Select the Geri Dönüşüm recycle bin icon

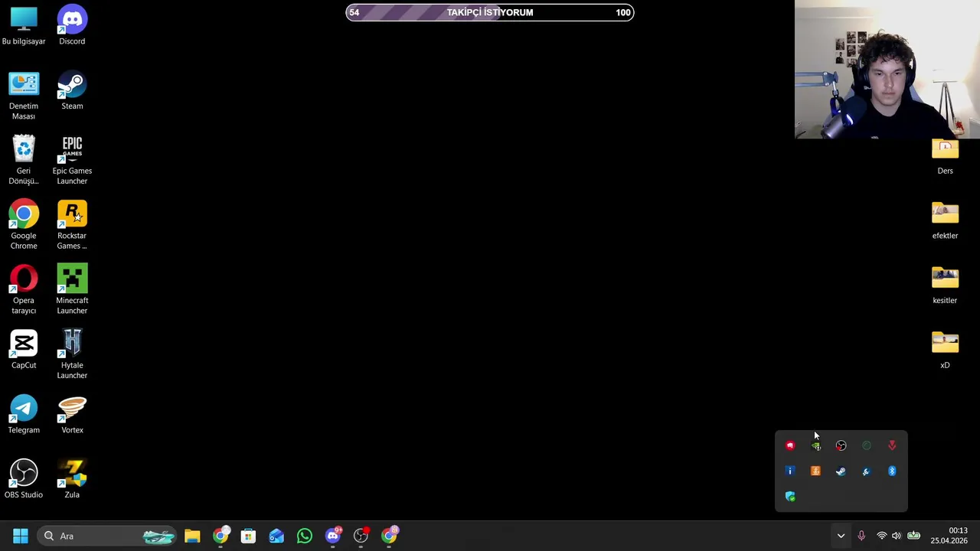click(24, 161)
